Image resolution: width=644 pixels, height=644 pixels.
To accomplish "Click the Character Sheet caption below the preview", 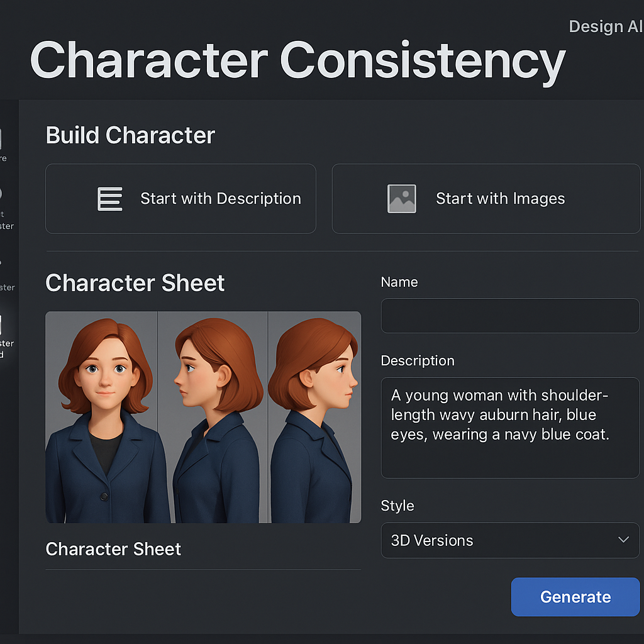I will click(x=113, y=549).
